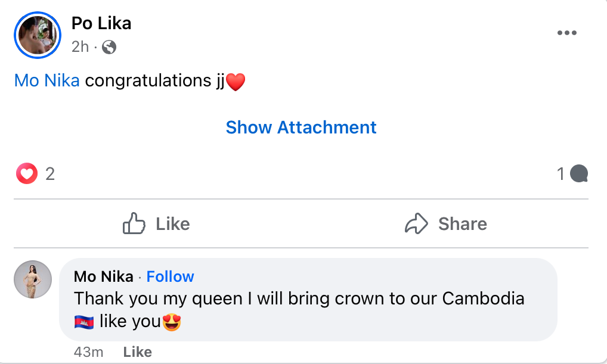Click the tagged Mo Nika mention

(x=47, y=81)
